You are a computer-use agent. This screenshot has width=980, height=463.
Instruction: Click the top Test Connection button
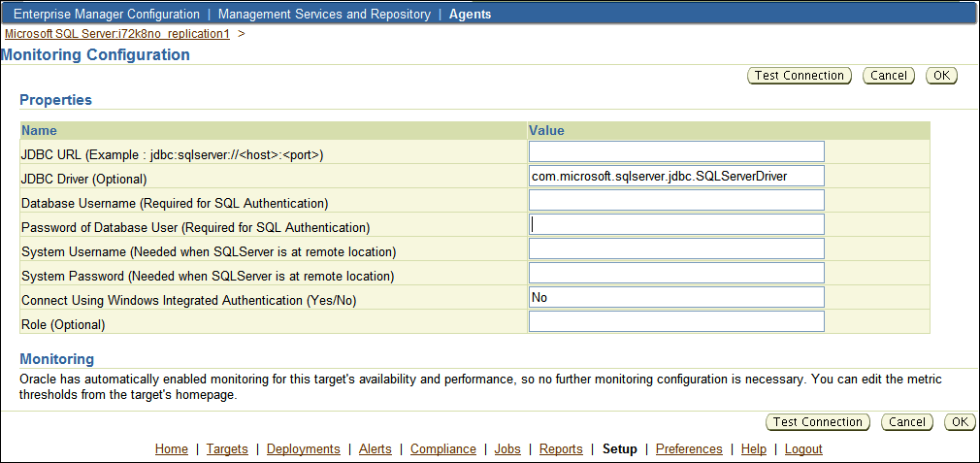800,76
